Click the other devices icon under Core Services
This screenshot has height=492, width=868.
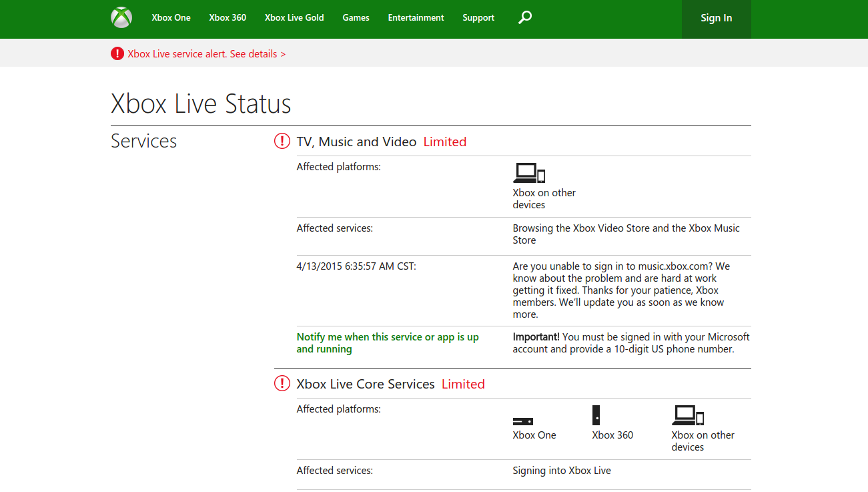(x=688, y=415)
